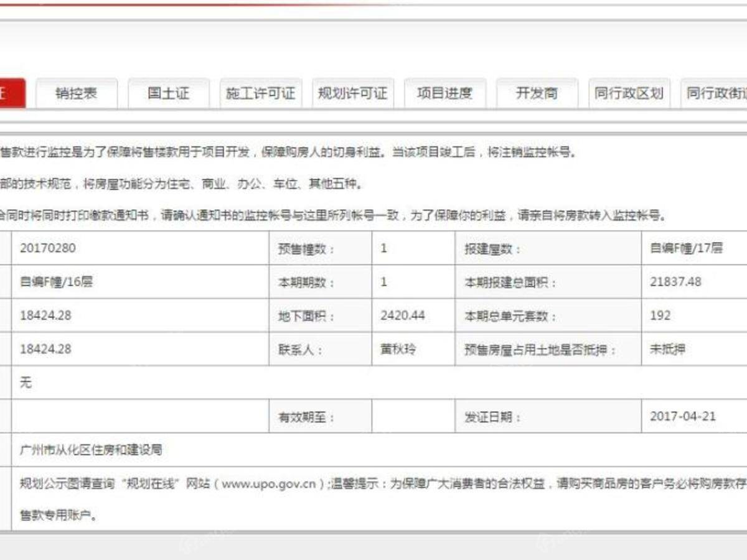The height and width of the screenshot is (560, 747).
Task: Click the 有效期至 label
Action: point(306,417)
